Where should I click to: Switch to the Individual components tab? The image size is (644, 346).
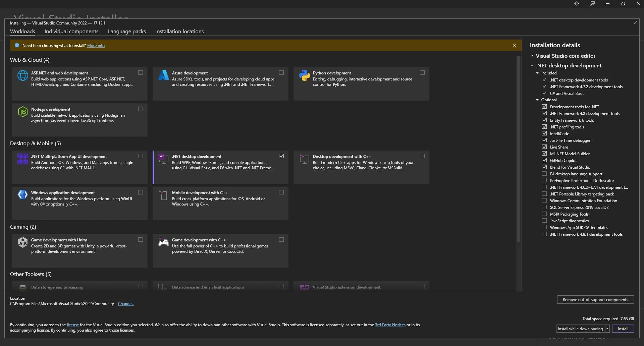coord(71,31)
